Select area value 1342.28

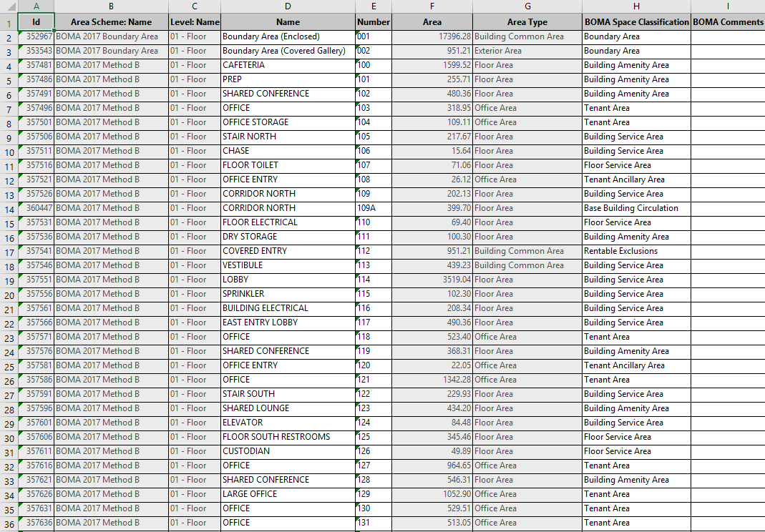[432, 380]
